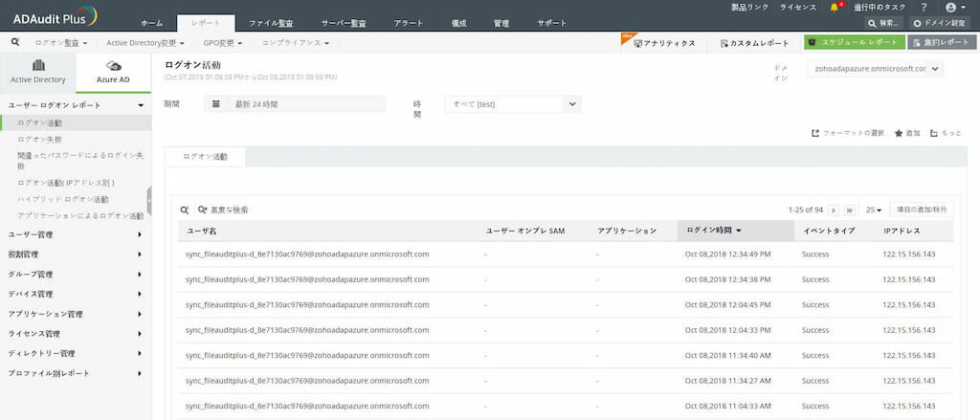
Task: Click the IPアドレス column header
Action: tap(902, 231)
